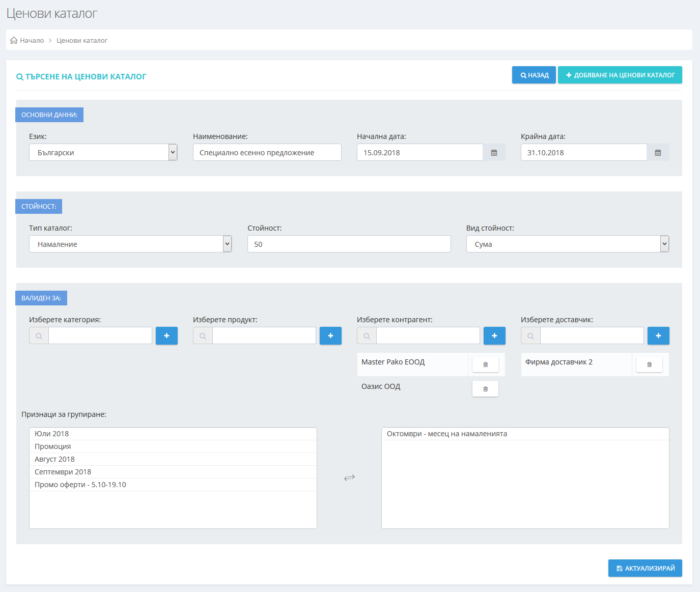Click search icon beside the category field

click(39, 336)
